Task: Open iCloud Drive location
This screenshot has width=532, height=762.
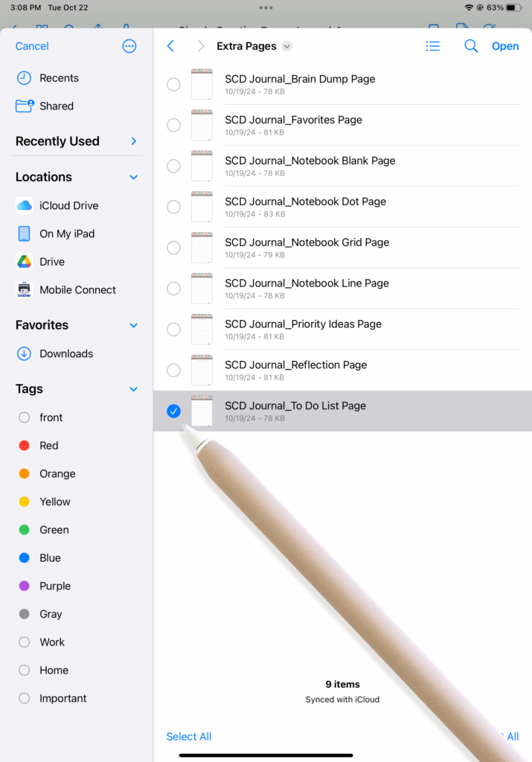Action: 68,205
